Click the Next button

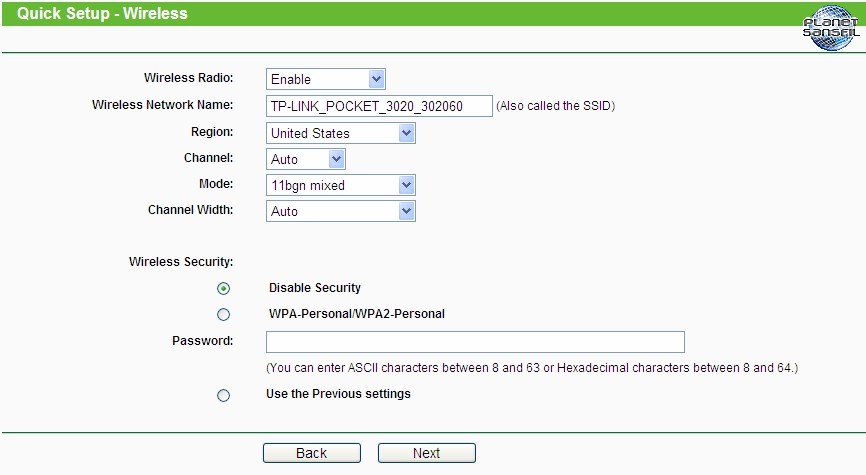[426, 453]
